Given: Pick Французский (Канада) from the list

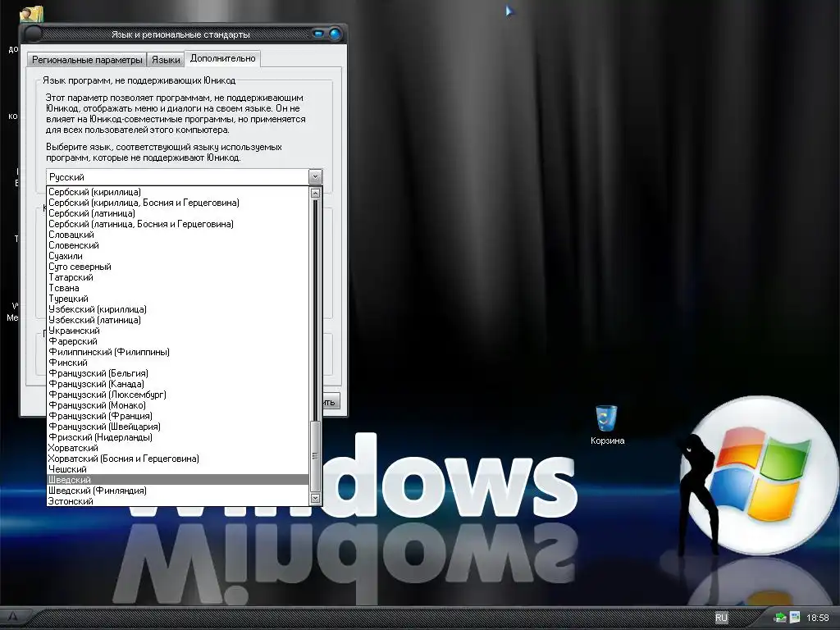Looking at the screenshot, I should coord(177,384).
